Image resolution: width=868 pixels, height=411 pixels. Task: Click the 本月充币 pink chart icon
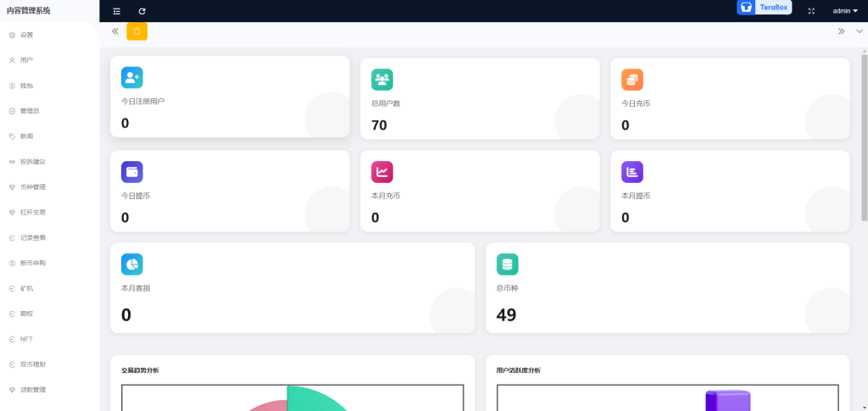[382, 172]
